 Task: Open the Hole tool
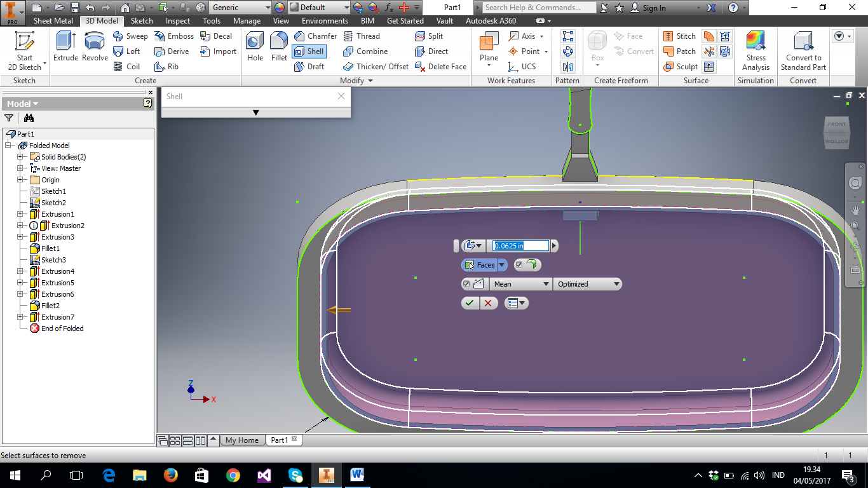254,51
